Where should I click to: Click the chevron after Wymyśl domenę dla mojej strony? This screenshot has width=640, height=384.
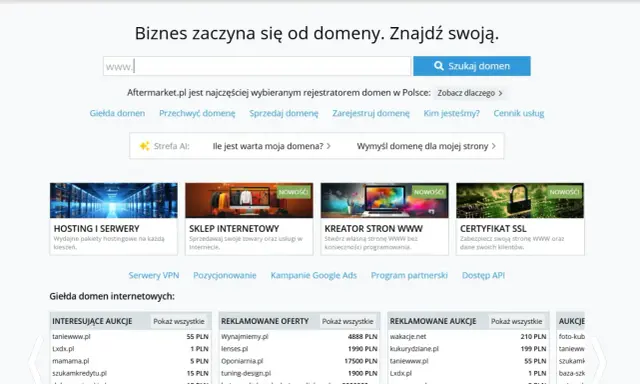click(493, 146)
